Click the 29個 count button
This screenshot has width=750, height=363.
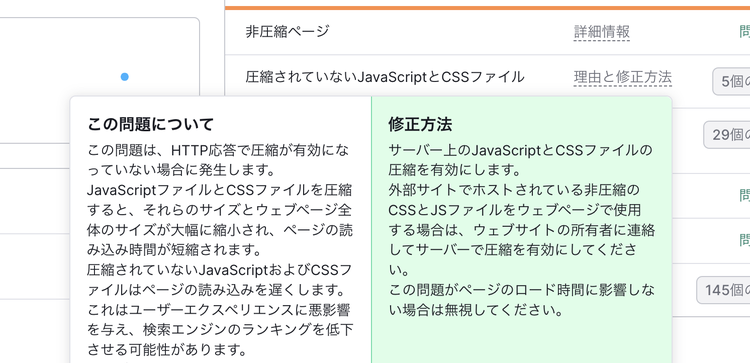[727, 135]
